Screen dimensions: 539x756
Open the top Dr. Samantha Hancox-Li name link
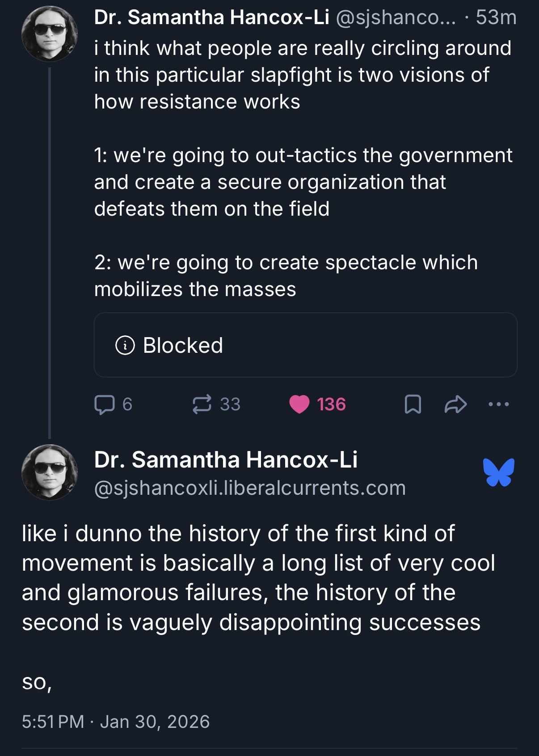coord(211,18)
